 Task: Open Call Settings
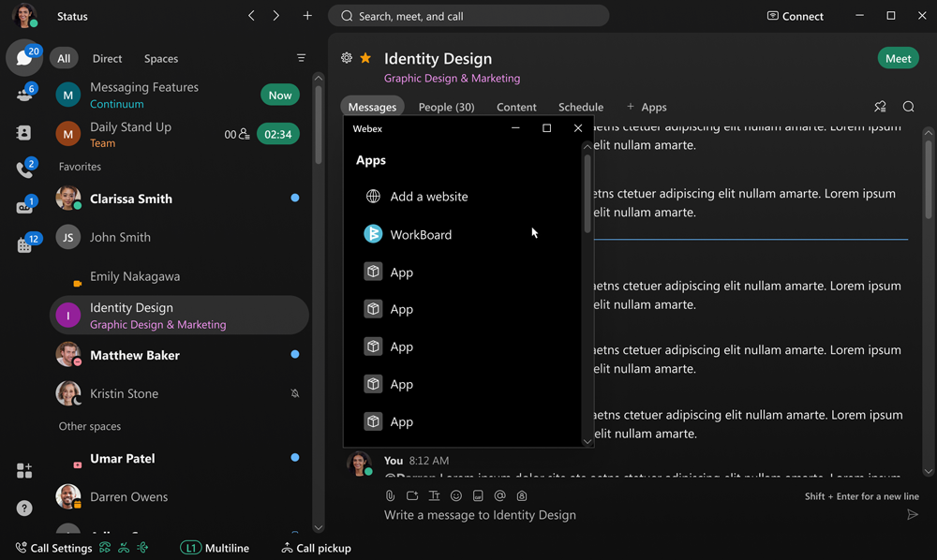click(53, 548)
